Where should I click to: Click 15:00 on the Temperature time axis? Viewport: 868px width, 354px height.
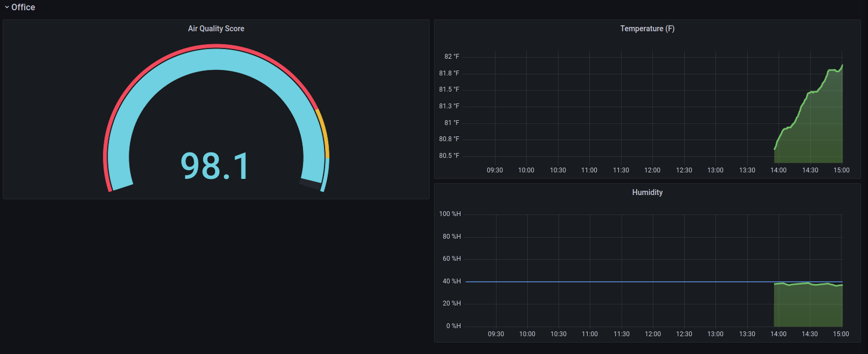pyautogui.click(x=842, y=170)
